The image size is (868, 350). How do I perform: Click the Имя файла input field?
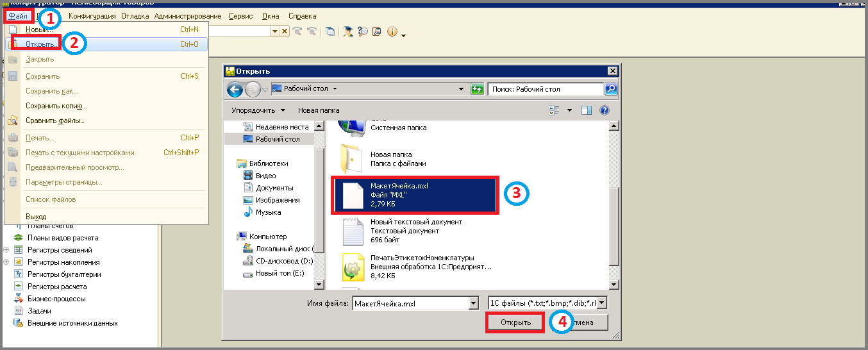pos(410,303)
